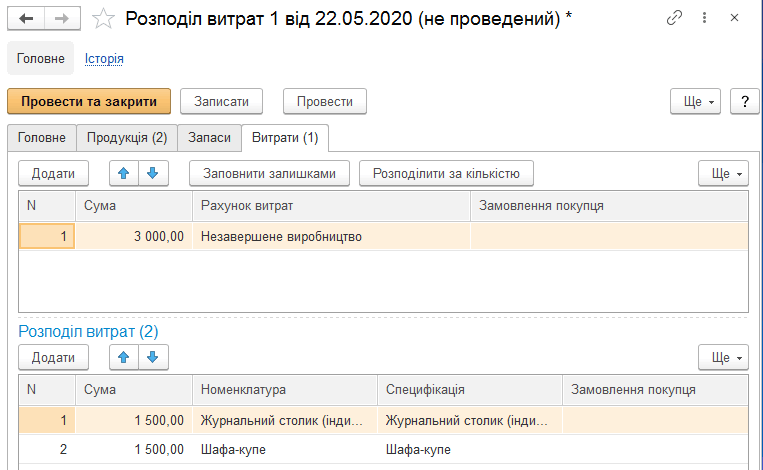This screenshot has width=763, height=470.
Task: Open the Історія link
Action: tap(104, 59)
